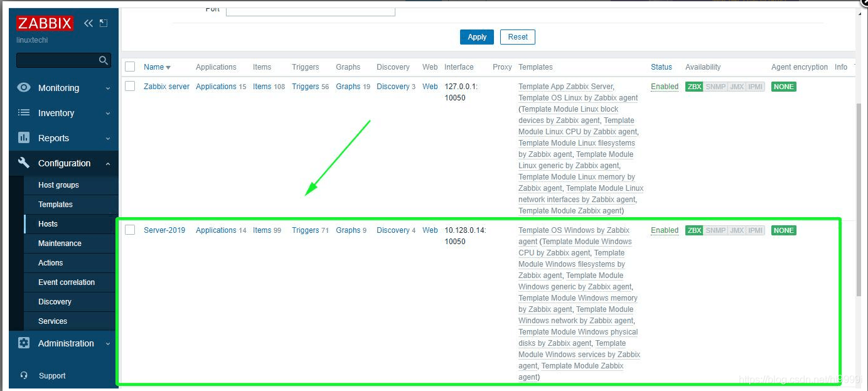Click SNMP availability badge for Zabbix server
The height and width of the screenshot is (391, 868).
tap(715, 87)
